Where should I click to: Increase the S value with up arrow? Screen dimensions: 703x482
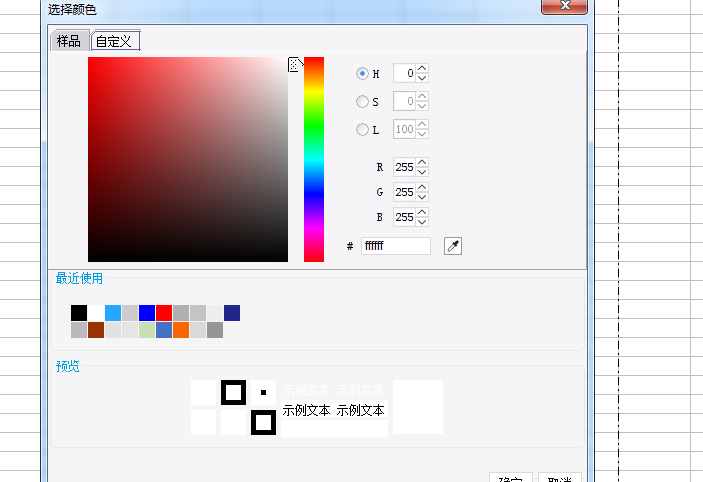422,96
